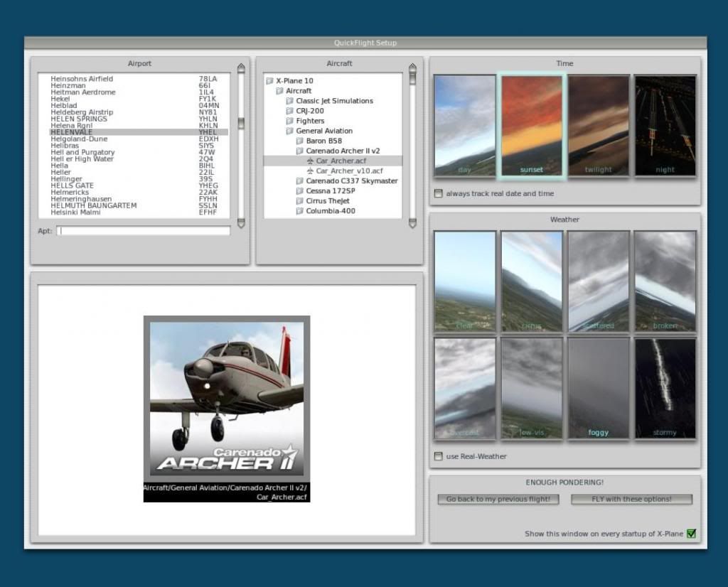Pick the twilight time thumbnail
728x587 pixels.
[x=599, y=126]
